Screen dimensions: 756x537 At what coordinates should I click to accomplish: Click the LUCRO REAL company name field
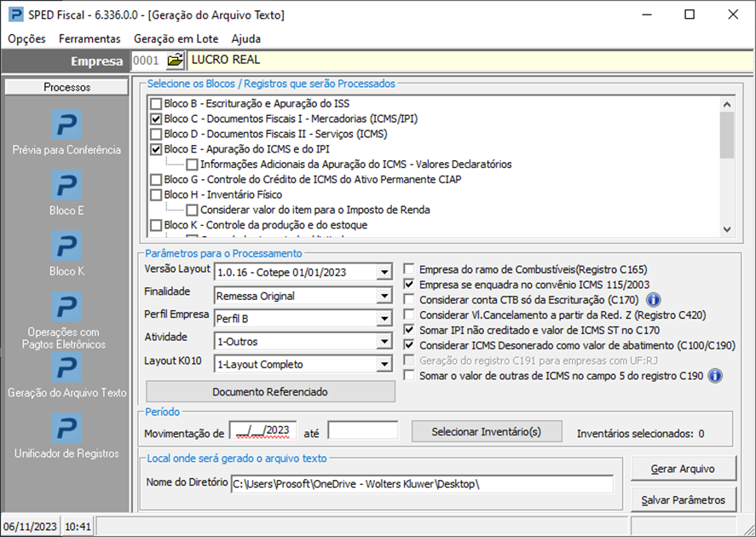470,61
